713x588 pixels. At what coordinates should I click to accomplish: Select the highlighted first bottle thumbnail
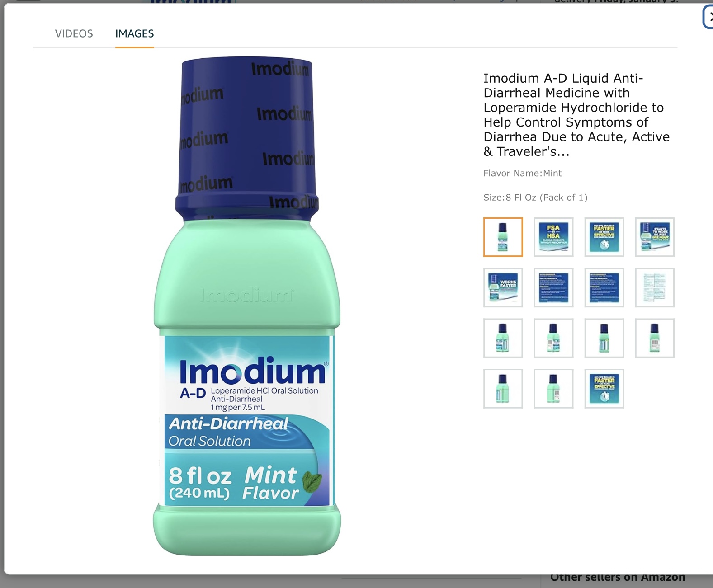503,237
